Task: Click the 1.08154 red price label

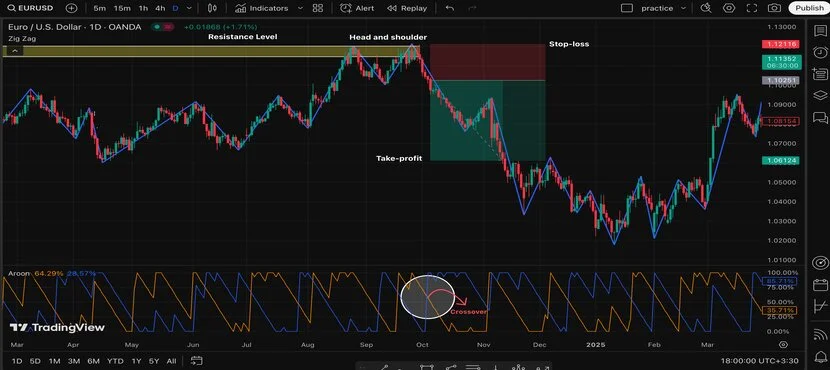Action: coord(780,121)
